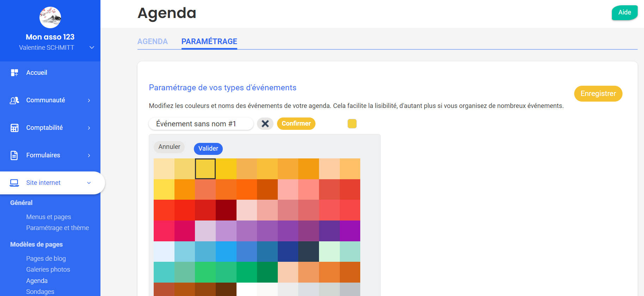Select the PARAMÉTRAGE tab
The image size is (644, 296).
tap(209, 42)
